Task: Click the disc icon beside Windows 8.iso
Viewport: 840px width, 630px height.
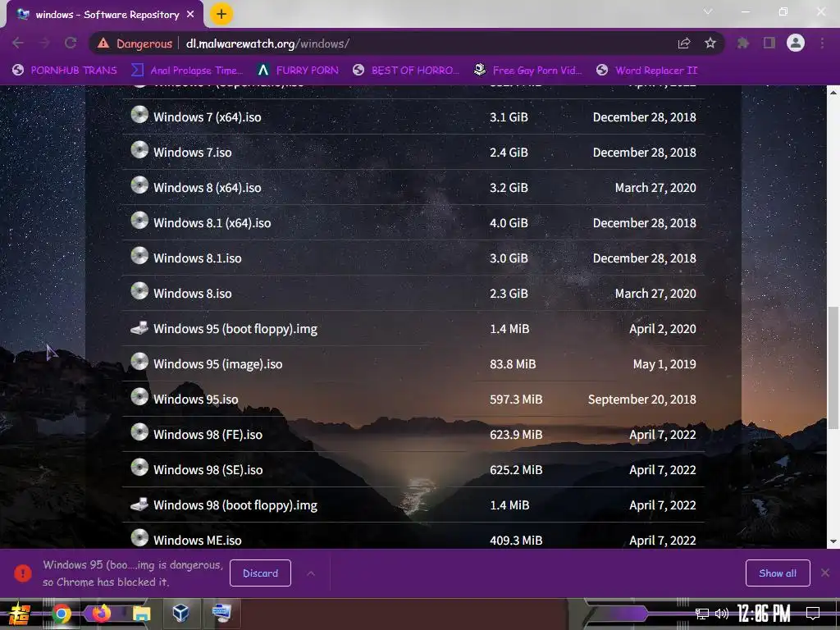Action: (x=139, y=291)
